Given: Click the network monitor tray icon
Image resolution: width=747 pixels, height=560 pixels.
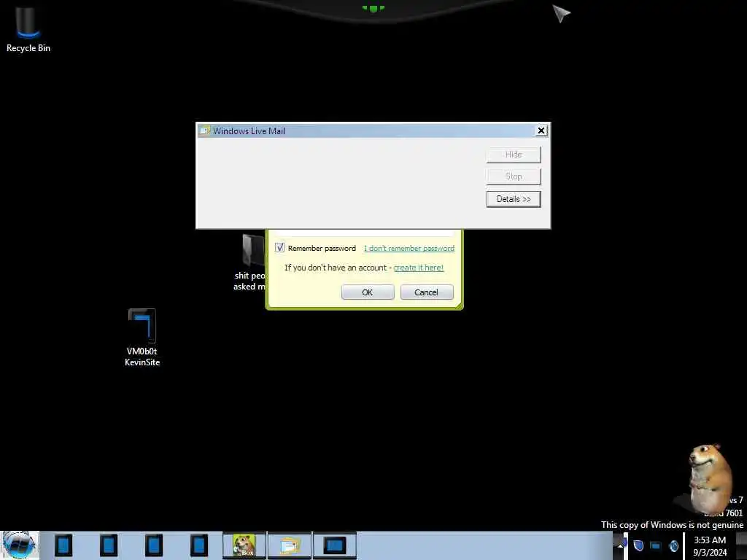Looking at the screenshot, I should (656, 545).
